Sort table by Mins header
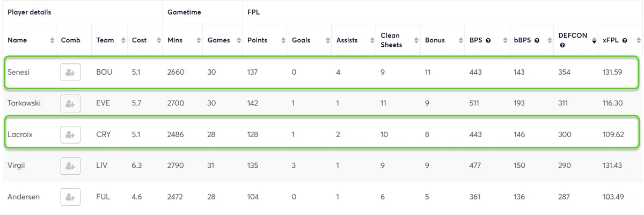 point(175,40)
